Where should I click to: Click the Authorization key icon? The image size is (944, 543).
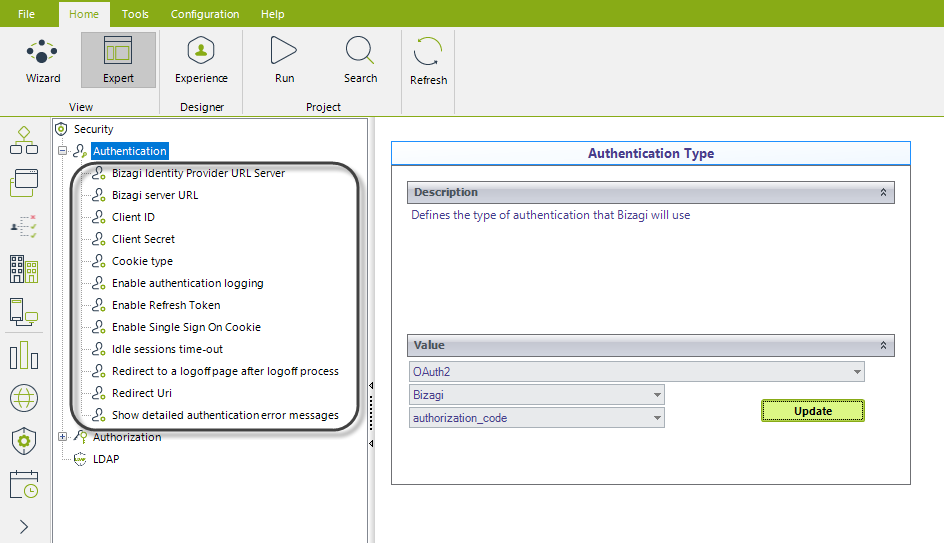(x=80, y=437)
